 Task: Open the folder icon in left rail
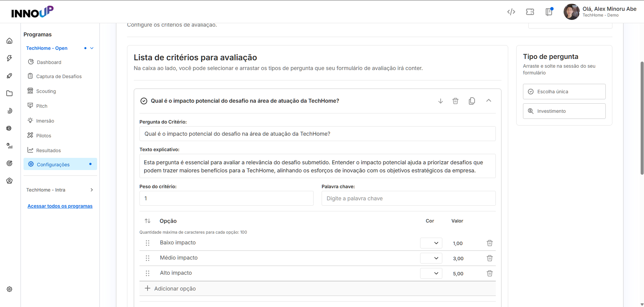point(9,93)
